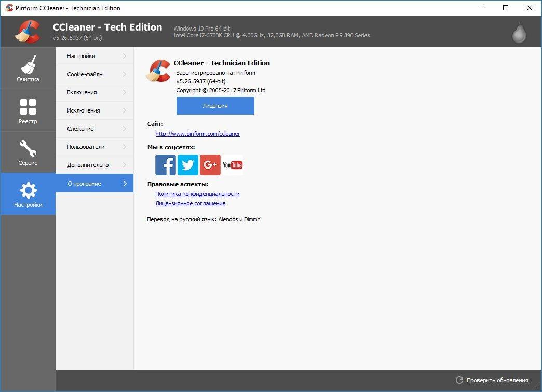Screen dimensions: 542x392
Task: Open the Google+ social page
Action: tap(210, 165)
